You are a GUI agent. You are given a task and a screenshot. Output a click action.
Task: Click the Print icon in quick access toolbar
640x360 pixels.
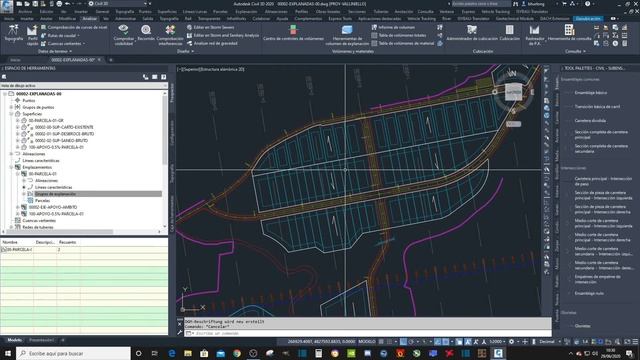59,4
